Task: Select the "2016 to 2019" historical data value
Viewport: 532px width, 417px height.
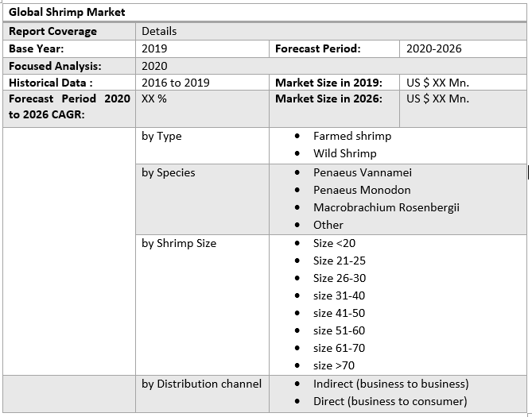Action: (175, 83)
